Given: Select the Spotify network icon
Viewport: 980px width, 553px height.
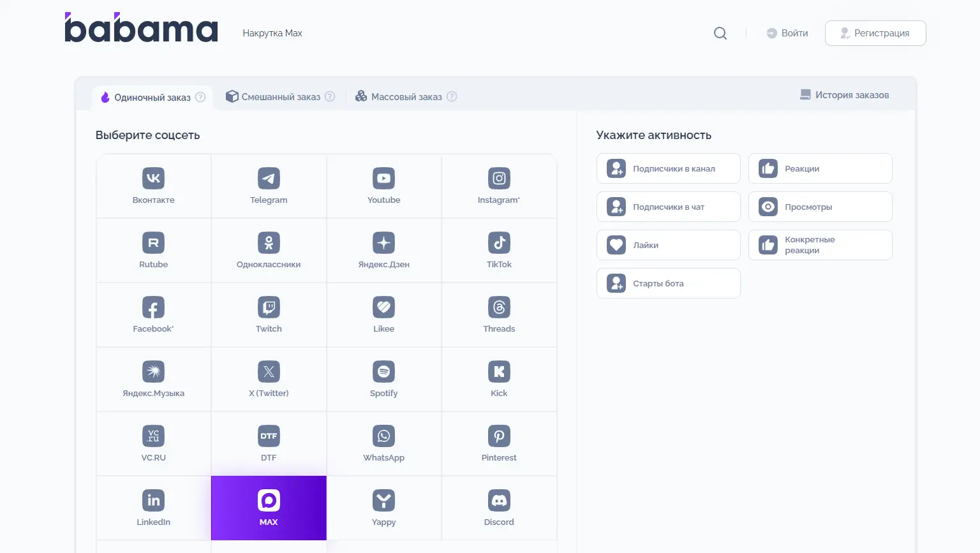Looking at the screenshot, I should point(383,372).
